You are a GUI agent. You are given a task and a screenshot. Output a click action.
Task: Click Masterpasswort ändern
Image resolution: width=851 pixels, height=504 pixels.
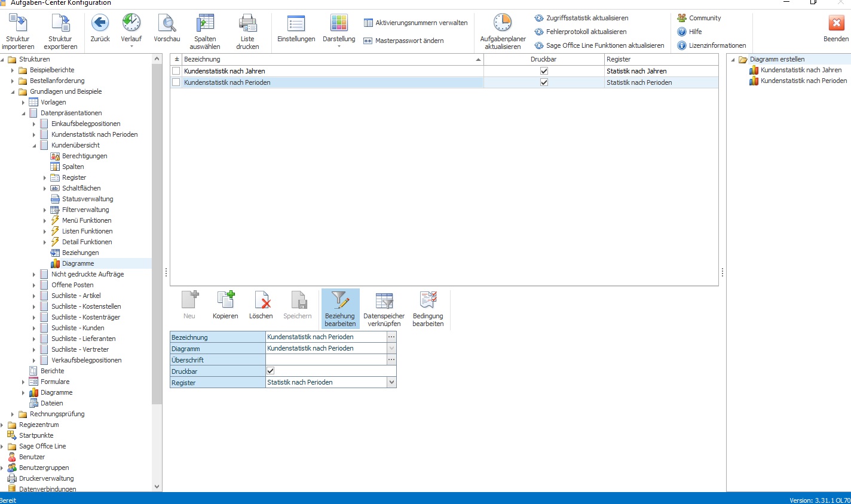pyautogui.click(x=403, y=41)
